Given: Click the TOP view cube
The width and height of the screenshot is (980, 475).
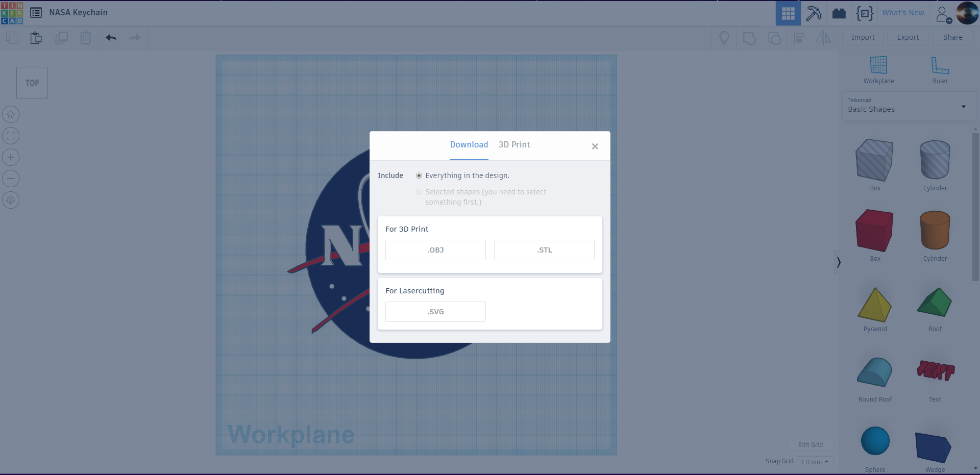Looking at the screenshot, I should pyautogui.click(x=32, y=83).
